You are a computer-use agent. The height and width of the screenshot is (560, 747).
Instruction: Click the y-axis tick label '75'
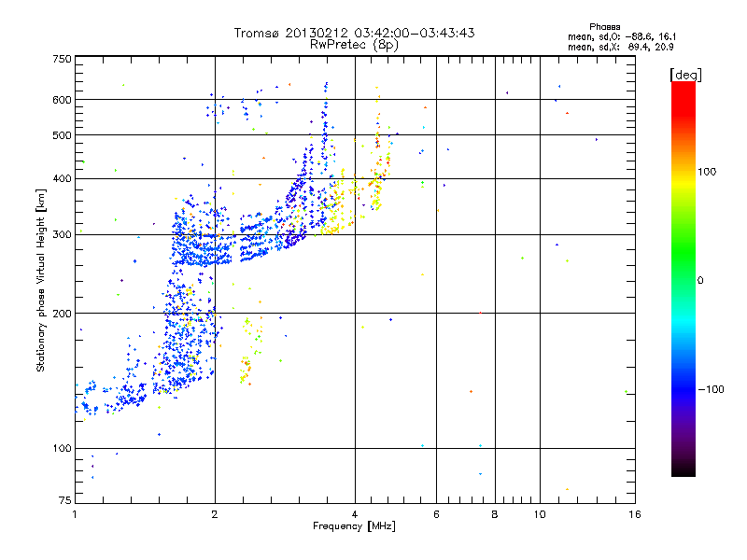pos(65,500)
